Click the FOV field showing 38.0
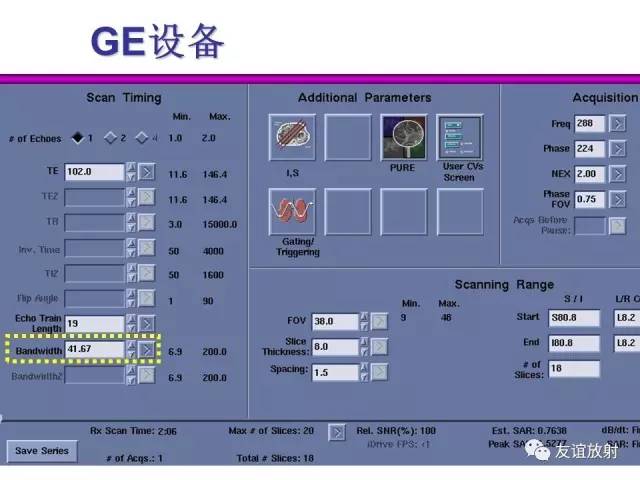 (335, 322)
